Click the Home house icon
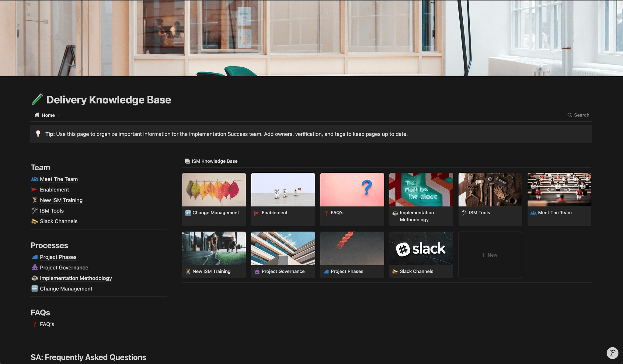Viewport: 623px width, 364px height. click(37, 115)
